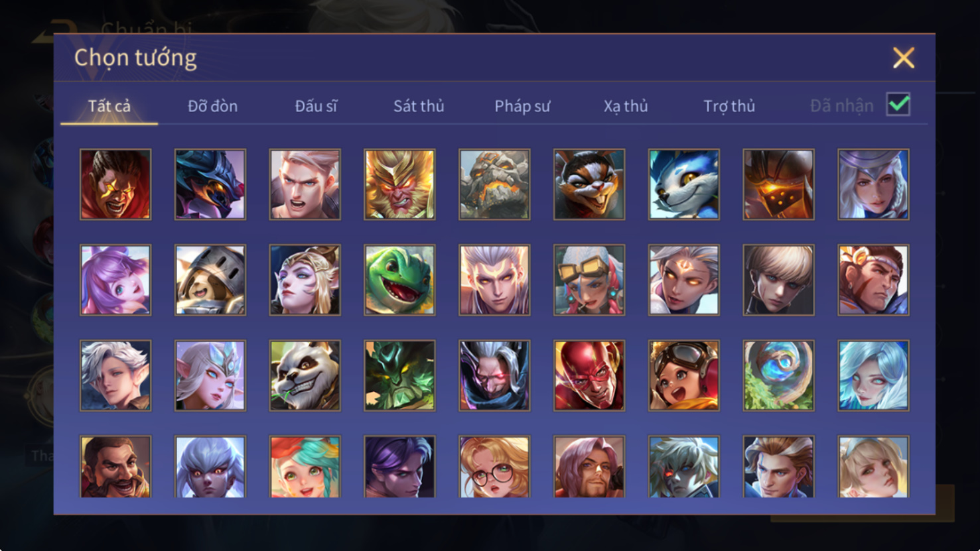
Task: Select the helmeted knight bear portrait
Action: pos(210,280)
